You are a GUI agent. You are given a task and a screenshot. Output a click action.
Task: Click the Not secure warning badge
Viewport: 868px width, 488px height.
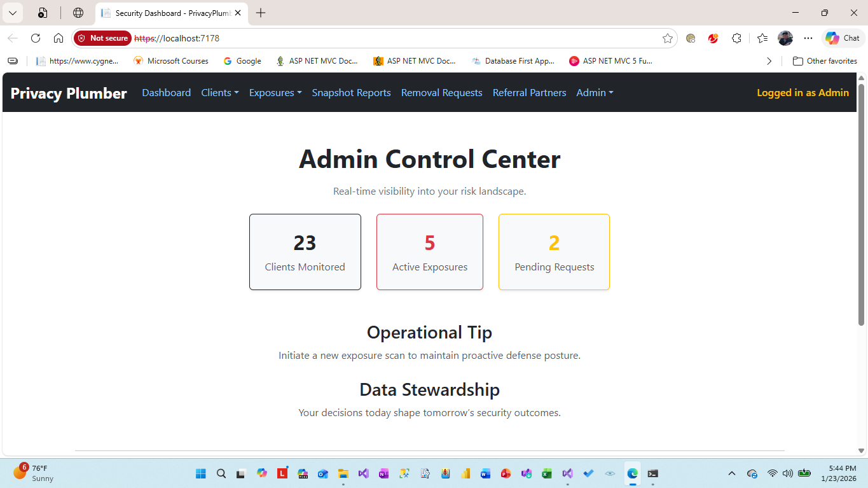(102, 38)
